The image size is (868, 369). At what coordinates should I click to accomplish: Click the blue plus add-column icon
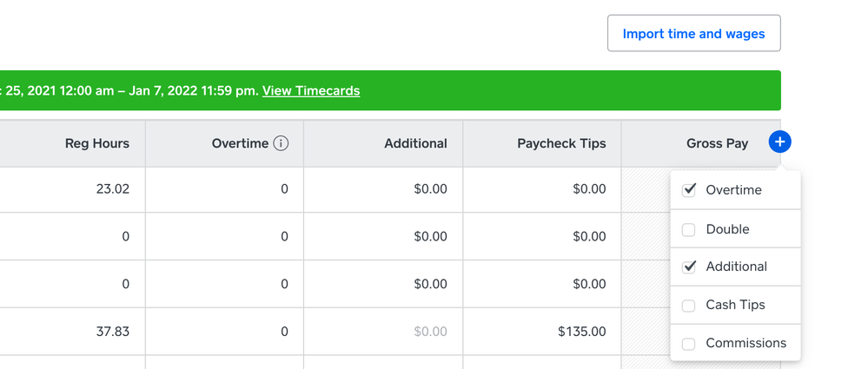(779, 142)
